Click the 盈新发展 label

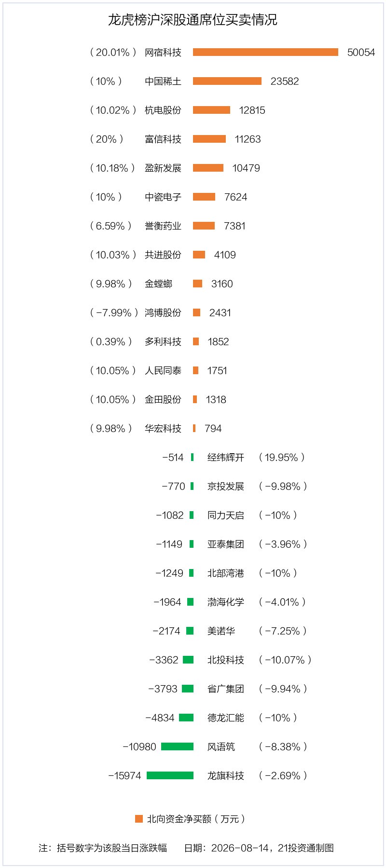click(x=163, y=168)
